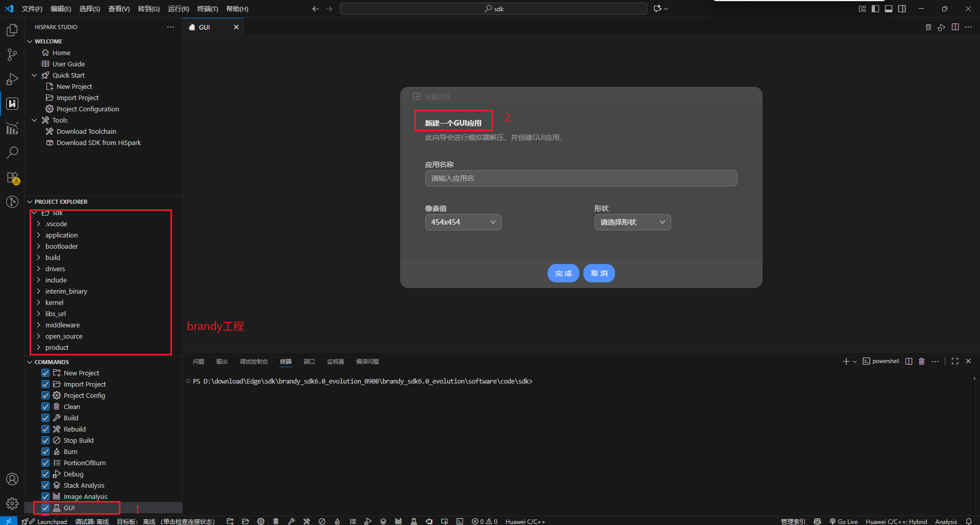Open Run and Debug view

(12, 79)
